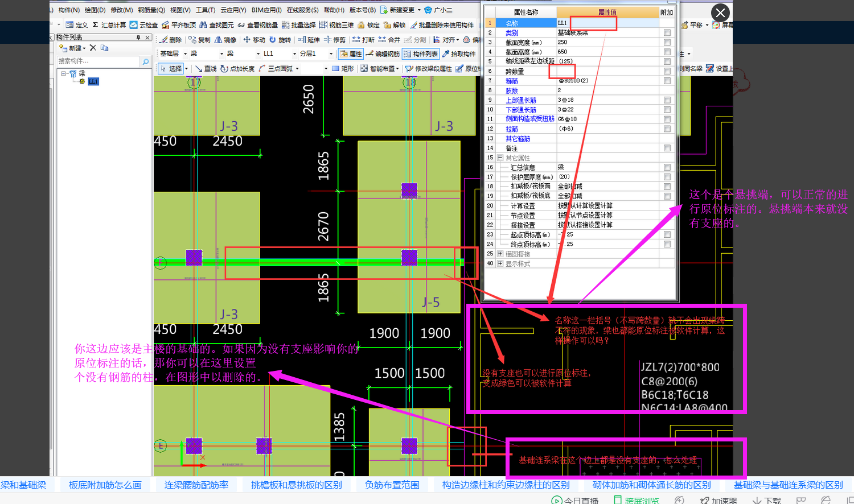
Task: Open the 构件(N) menu
Action: [x=69, y=10]
